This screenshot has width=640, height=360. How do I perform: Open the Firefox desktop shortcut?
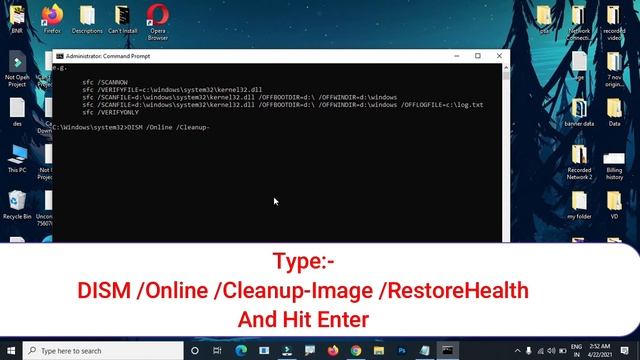(x=52, y=18)
